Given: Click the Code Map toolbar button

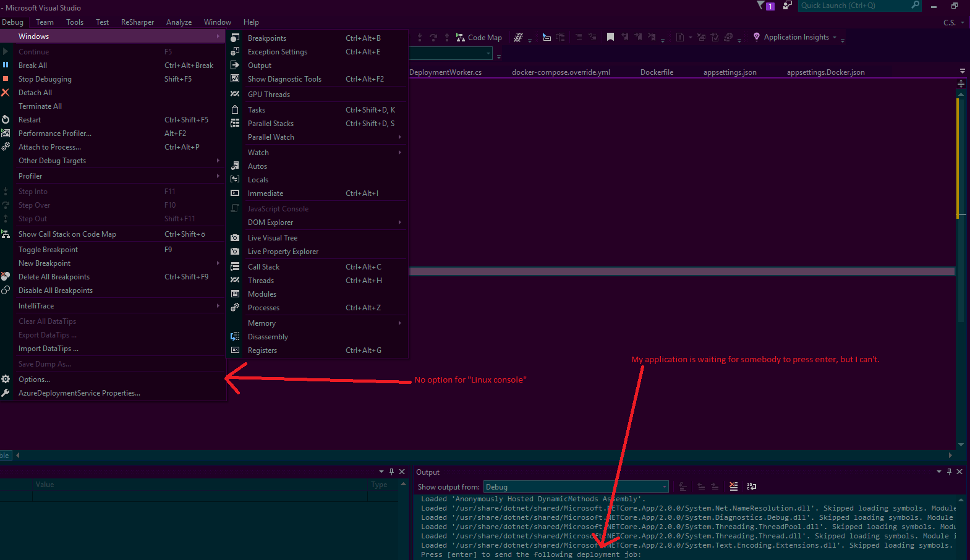Looking at the screenshot, I should coord(479,38).
